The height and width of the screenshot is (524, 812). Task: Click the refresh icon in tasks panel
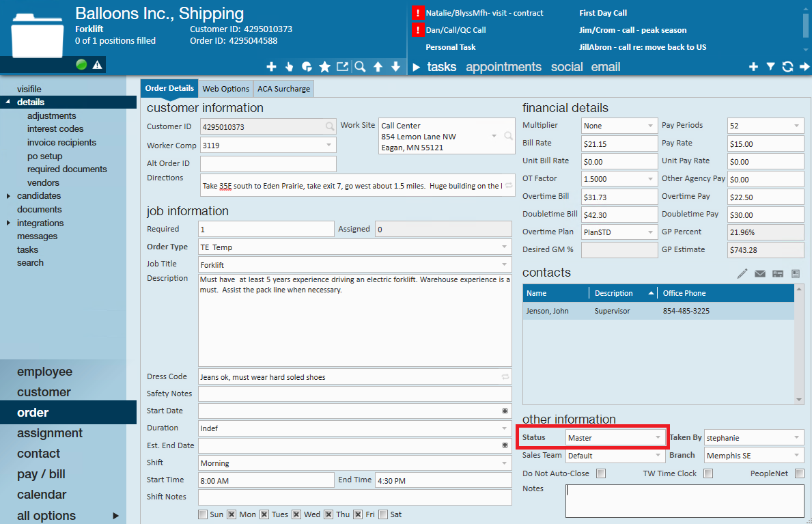[787, 67]
